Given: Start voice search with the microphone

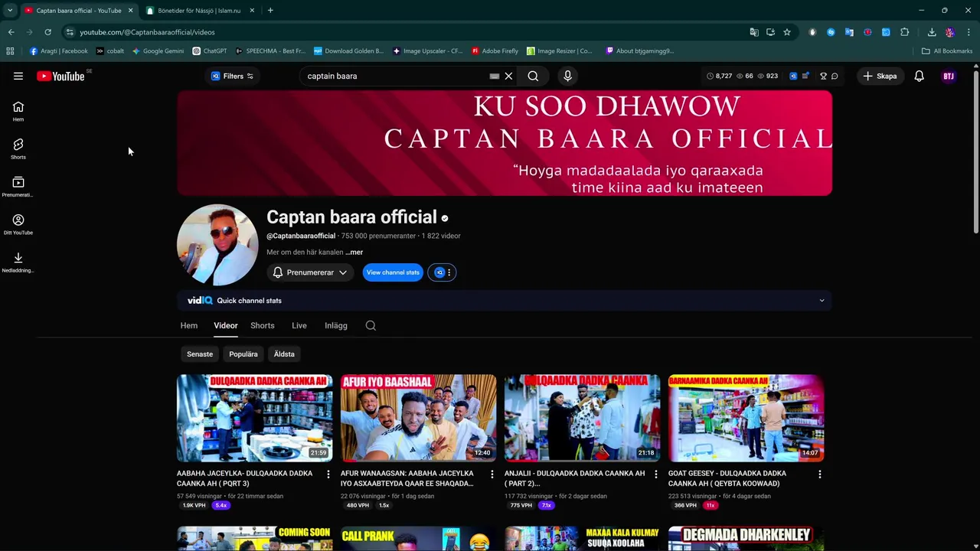Looking at the screenshot, I should 567,76.
